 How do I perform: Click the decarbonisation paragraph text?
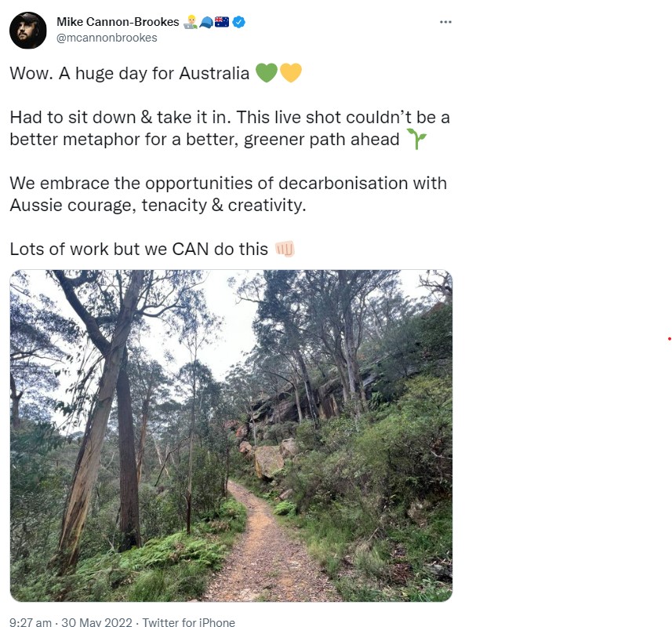[x=228, y=194]
